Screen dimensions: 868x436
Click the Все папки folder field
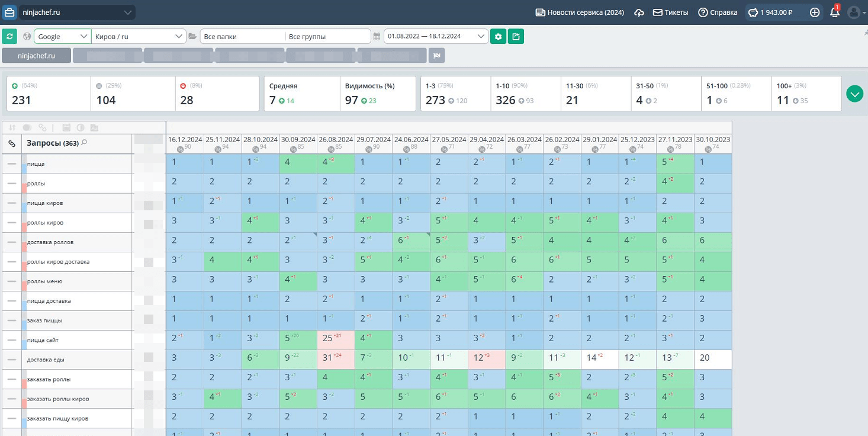click(242, 37)
